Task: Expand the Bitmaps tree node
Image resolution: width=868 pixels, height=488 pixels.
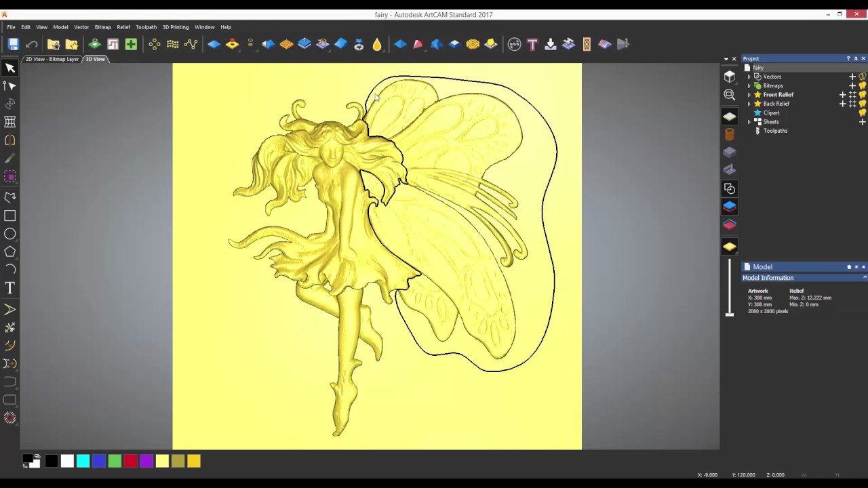Action: pos(749,85)
